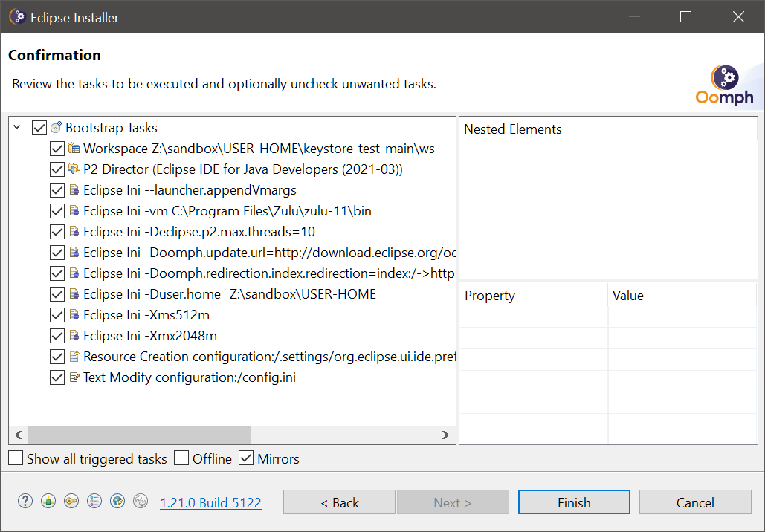Select the Eclipse Ini -Xms512m text
This screenshot has height=532, width=765.
tap(146, 315)
